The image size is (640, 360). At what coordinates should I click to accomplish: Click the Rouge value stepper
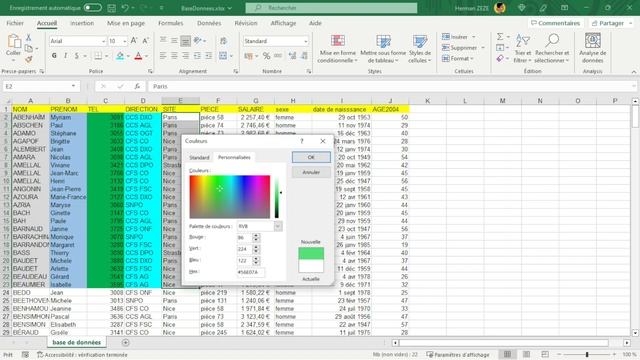pos(256,238)
